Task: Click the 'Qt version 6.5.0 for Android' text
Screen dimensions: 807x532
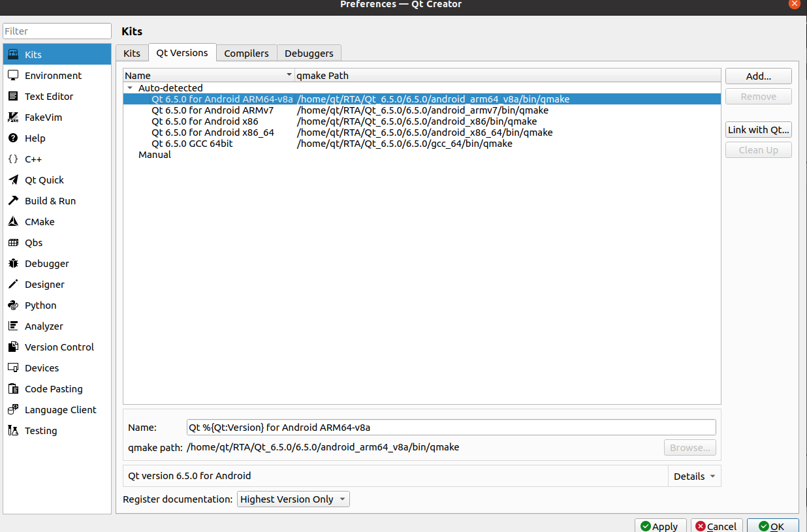Action: pos(189,477)
